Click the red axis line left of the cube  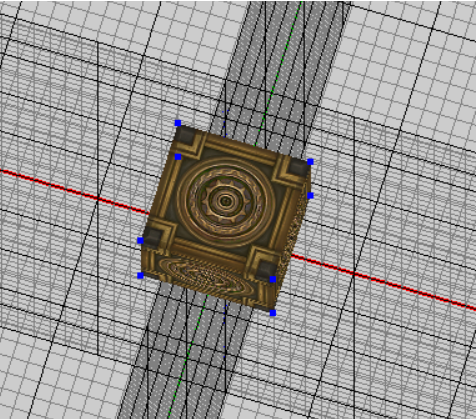point(75,192)
